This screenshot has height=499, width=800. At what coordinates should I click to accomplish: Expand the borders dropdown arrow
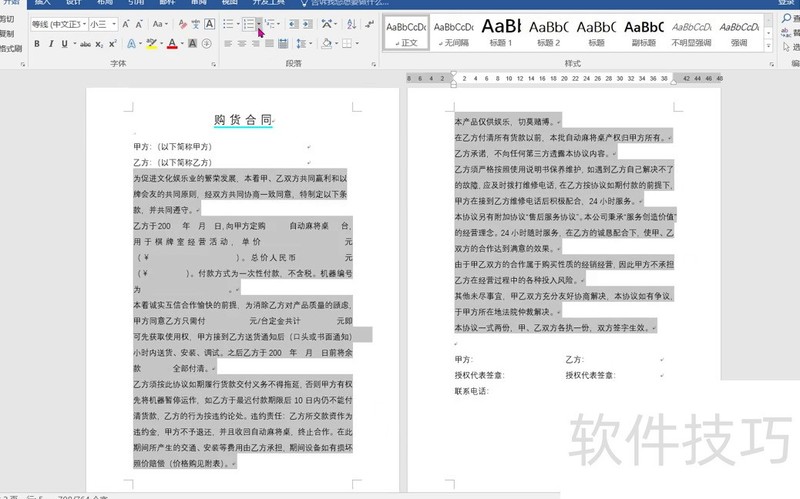[x=357, y=44]
